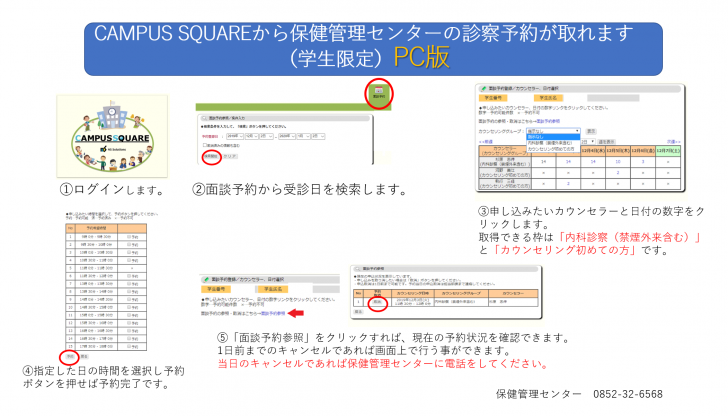This screenshot has height=416, width=728.
Task: Go to the previous week with the <<前週 link
Action: pyautogui.click(x=486, y=142)
